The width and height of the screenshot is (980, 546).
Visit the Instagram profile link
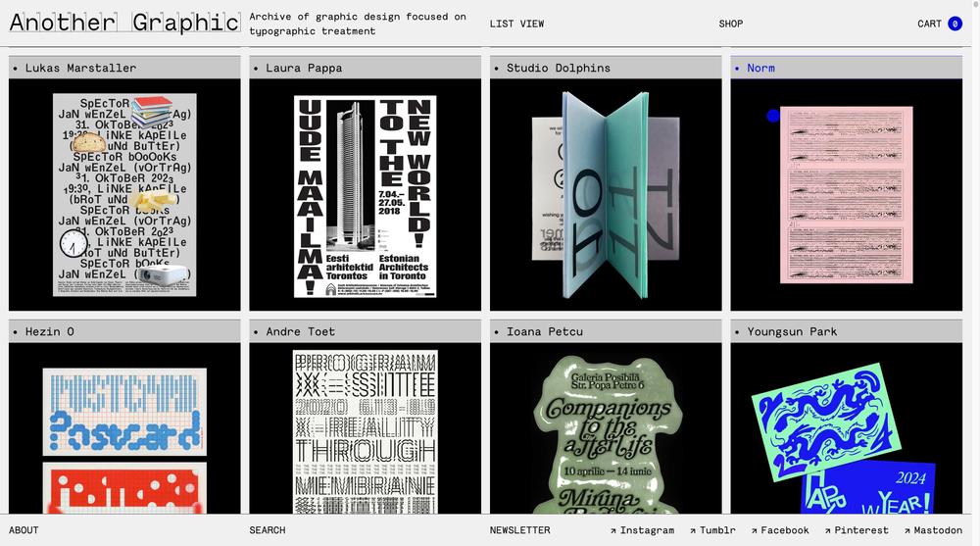point(643,530)
